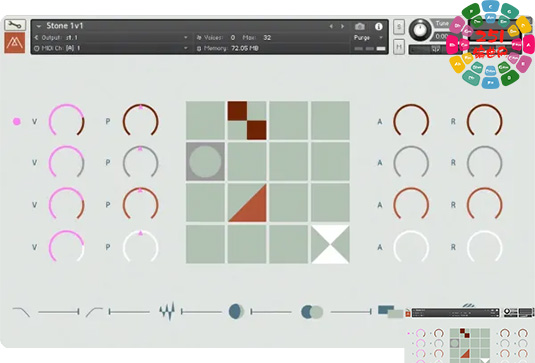Click the orange P knob in third row
Screen dimensions: 535x363
pos(141,204)
